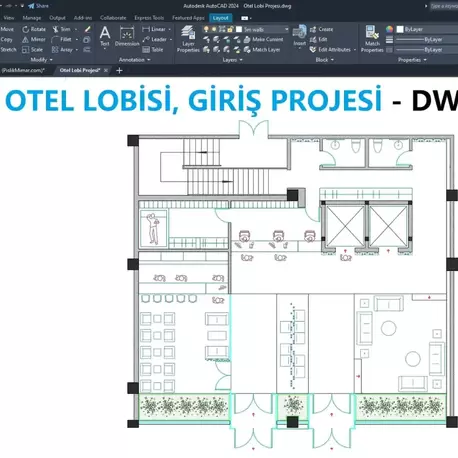458x458 pixels.
Task: Select the Trim tool
Action: (x=61, y=29)
